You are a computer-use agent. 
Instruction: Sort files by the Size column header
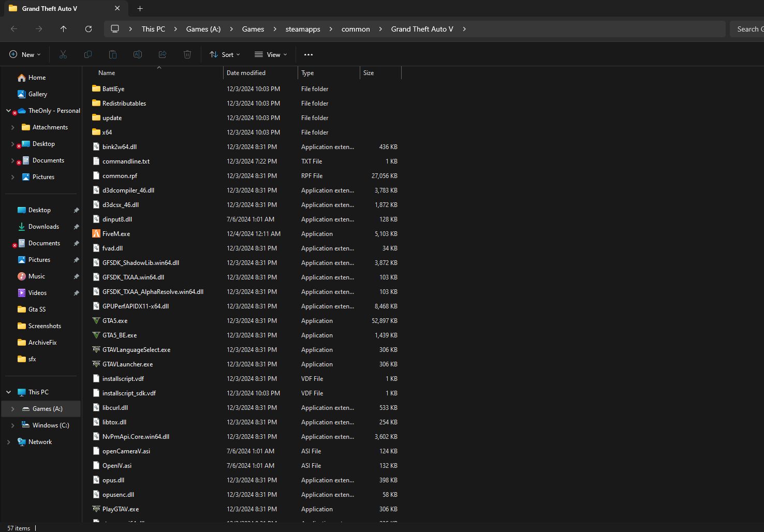point(369,73)
